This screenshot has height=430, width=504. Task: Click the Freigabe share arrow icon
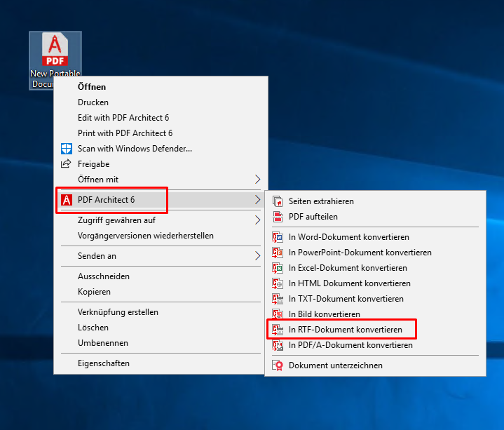(x=66, y=163)
